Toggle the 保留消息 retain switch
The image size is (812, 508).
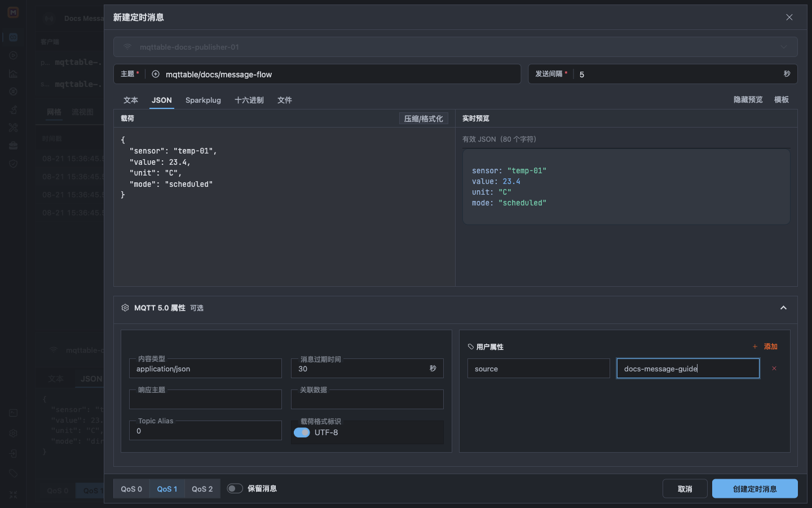[x=235, y=488]
